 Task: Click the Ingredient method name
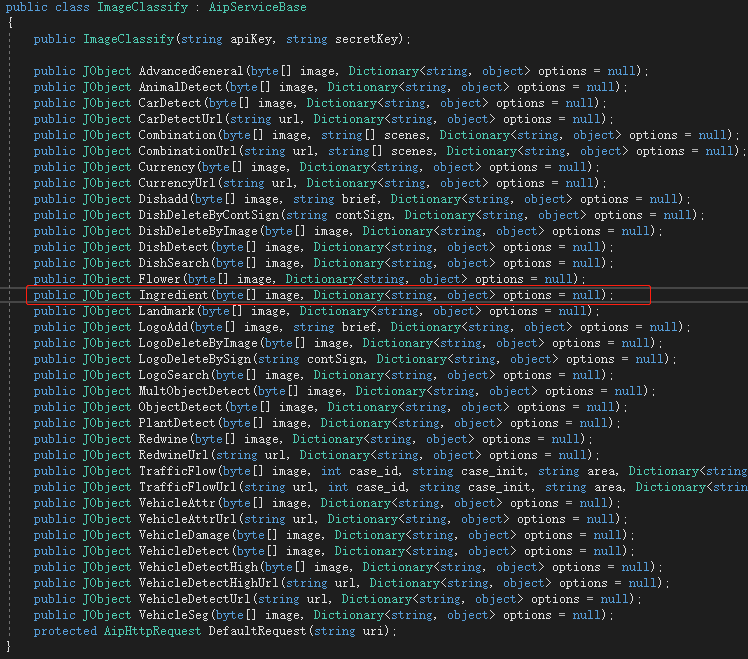tap(174, 295)
